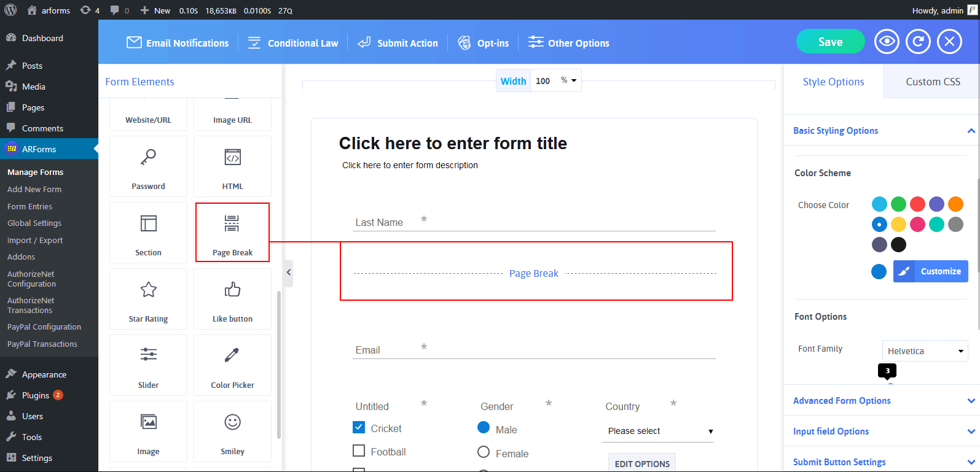The width and height of the screenshot is (980, 472).
Task: Click the Save button
Action: point(830,42)
